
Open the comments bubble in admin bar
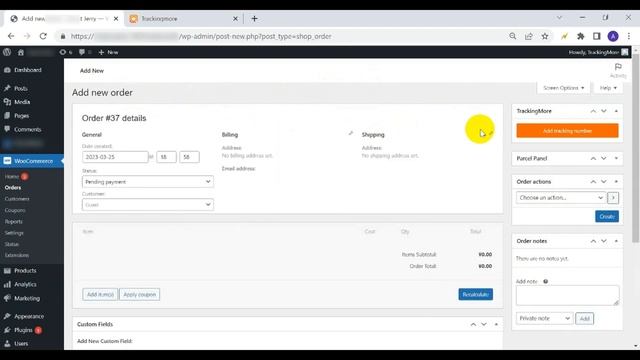pyautogui.click(x=84, y=52)
